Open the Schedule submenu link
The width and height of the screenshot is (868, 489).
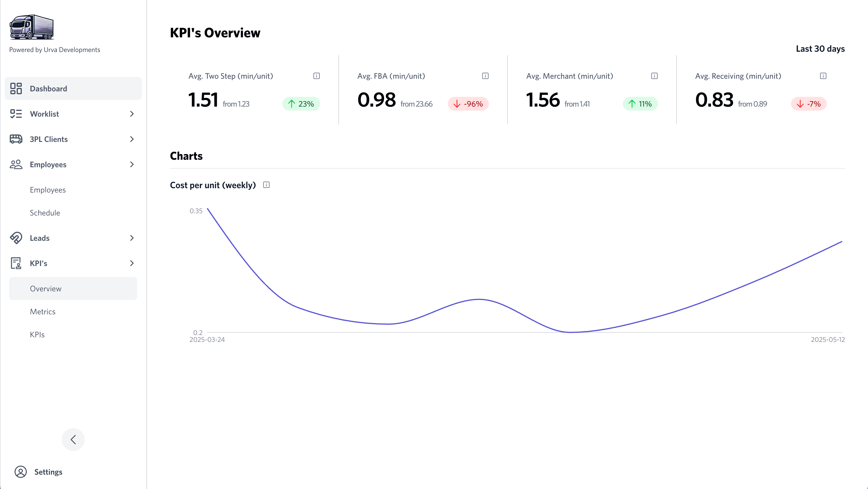tap(45, 213)
